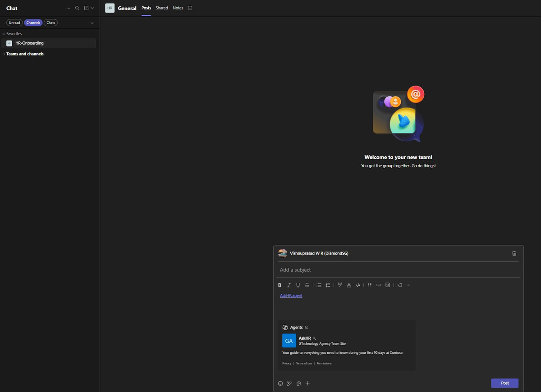Insert a numbered list
Viewport: 541px width, 392px height.
(328, 285)
